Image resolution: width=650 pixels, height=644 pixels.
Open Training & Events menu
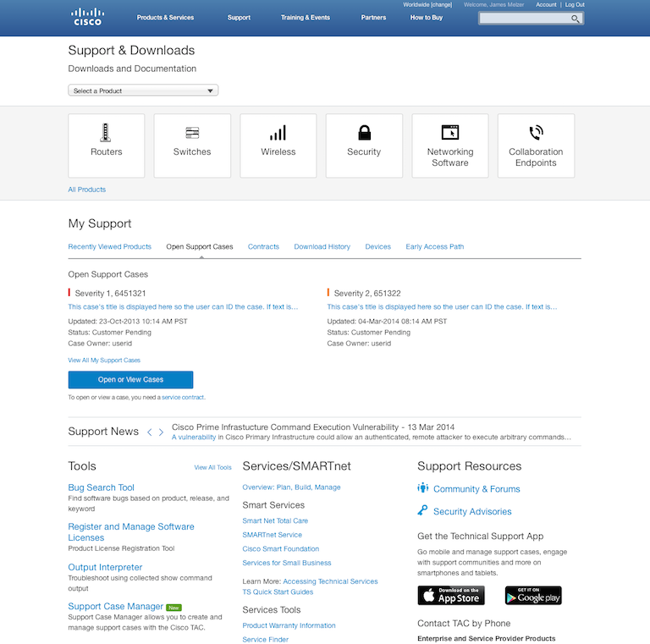pyautogui.click(x=306, y=18)
